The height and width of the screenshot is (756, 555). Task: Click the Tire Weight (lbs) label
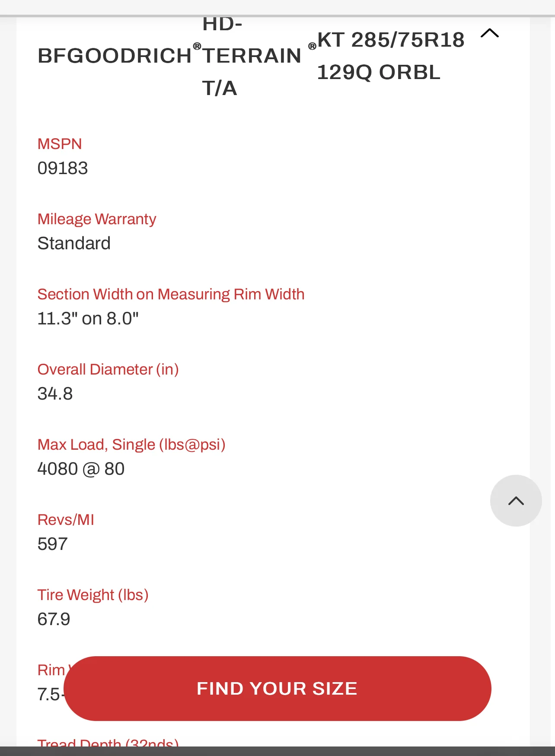point(93,595)
